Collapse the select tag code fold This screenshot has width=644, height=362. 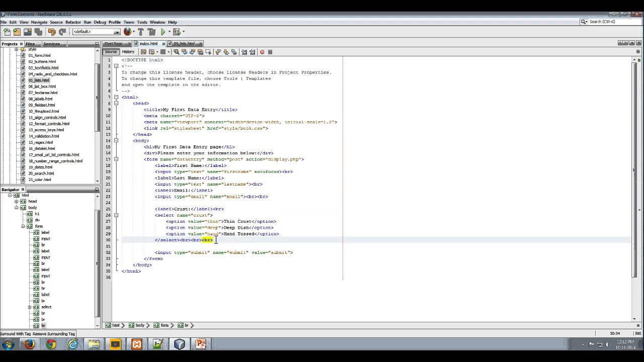(116, 215)
